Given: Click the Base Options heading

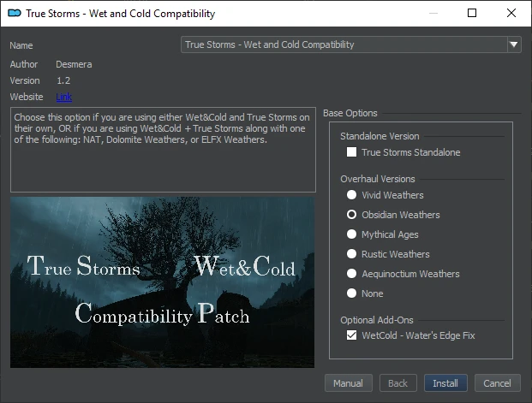Looking at the screenshot, I should [x=350, y=113].
